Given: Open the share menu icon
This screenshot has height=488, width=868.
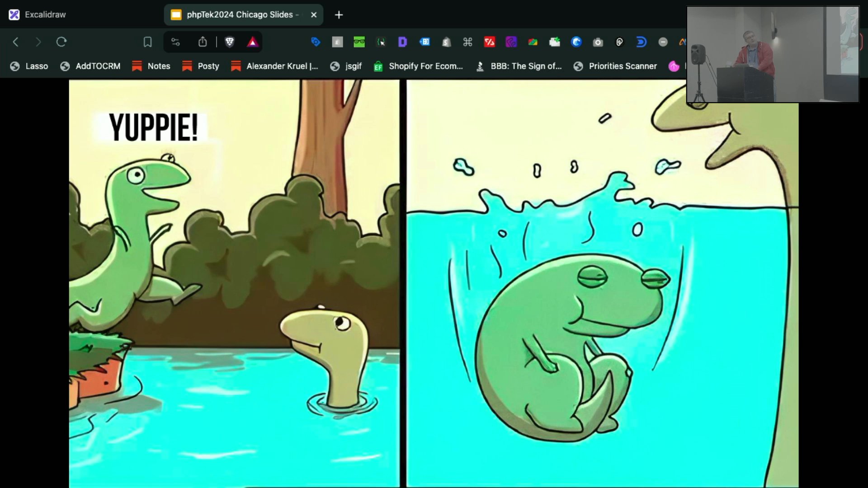Looking at the screenshot, I should (203, 42).
